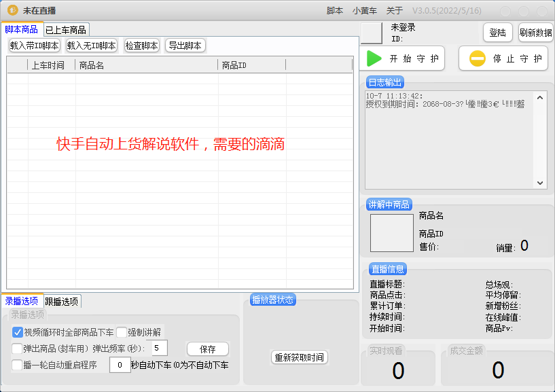Click the V3.0.5(2022/5/16) version text

pos(447,11)
